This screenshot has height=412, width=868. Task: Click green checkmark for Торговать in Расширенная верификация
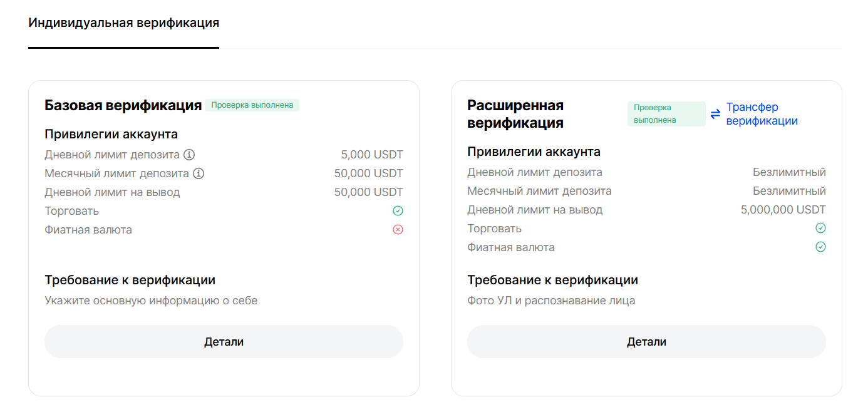click(820, 229)
